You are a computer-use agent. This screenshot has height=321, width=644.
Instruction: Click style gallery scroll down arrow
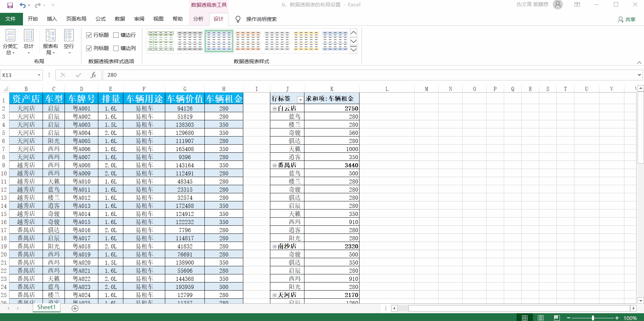[x=354, y=41]
